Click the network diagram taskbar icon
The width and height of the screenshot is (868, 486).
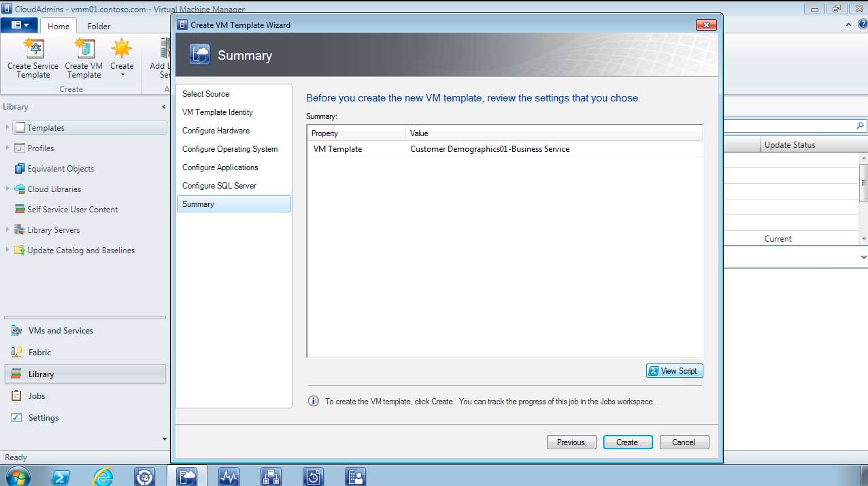(x=271, y=476)
